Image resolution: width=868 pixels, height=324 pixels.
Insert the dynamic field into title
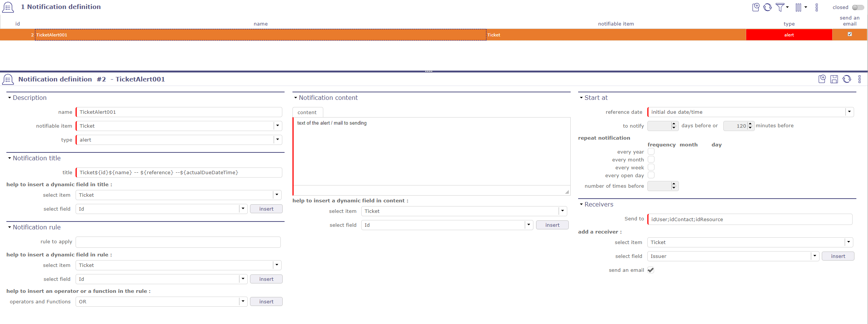pos(266,209)
